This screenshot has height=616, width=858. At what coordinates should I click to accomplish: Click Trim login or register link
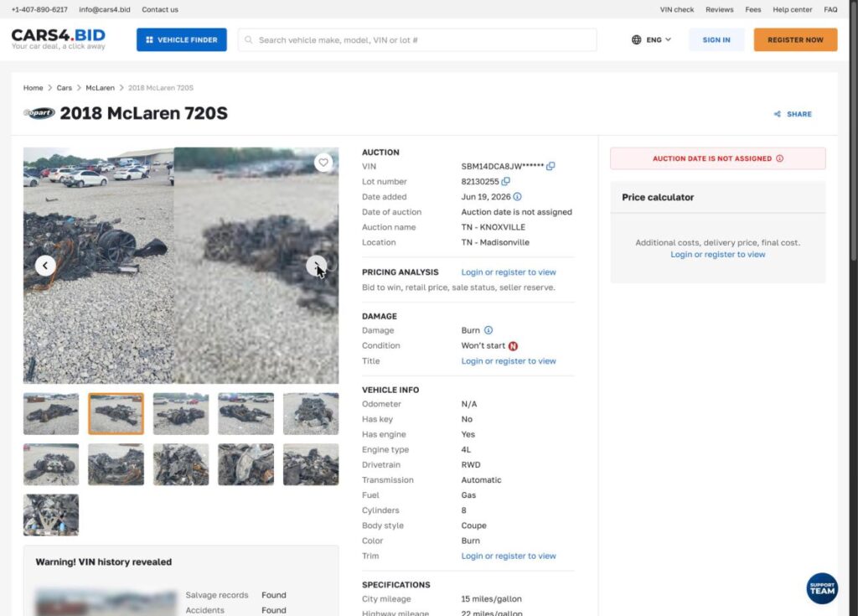[509, 556]
